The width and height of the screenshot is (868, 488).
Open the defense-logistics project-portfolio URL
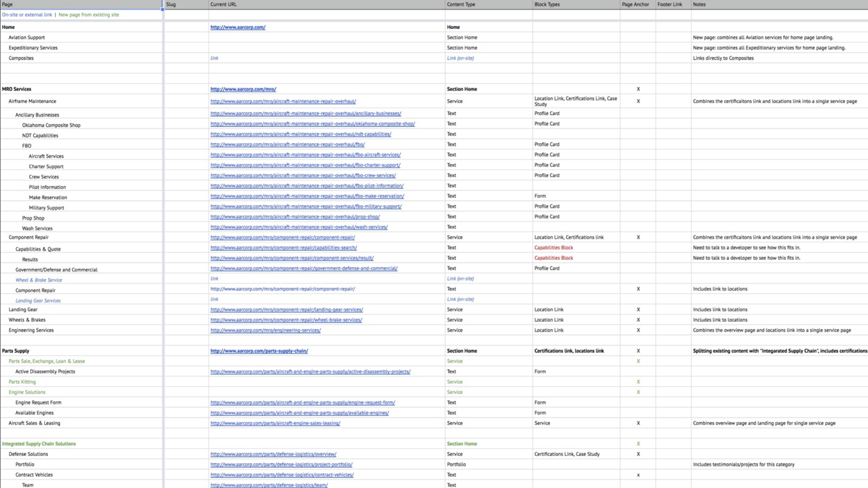pyautogui.click(x=281, y=464)
